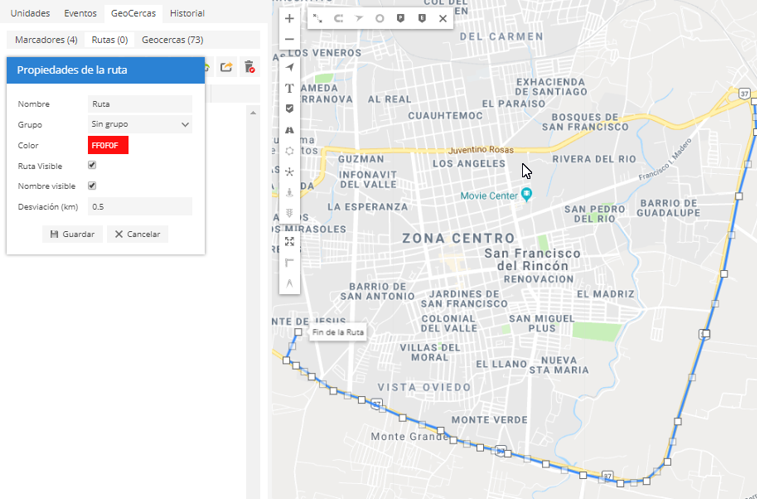757x499 pixels.
Task: Click the Desviación (km) input field
Action: pos(140,207)
